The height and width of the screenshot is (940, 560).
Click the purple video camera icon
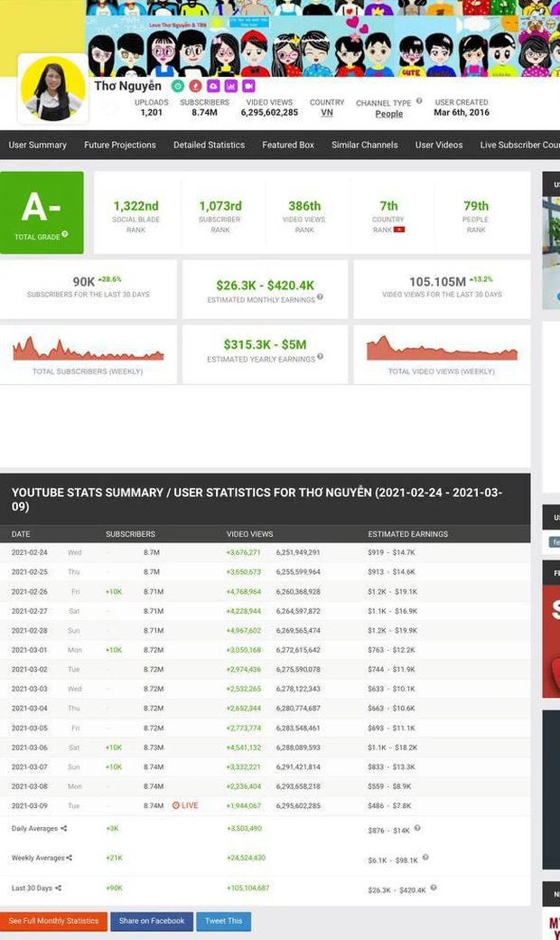coord(248,87)
